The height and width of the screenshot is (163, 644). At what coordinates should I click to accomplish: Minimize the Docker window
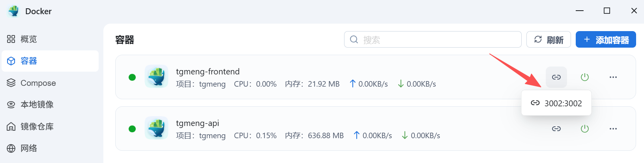580,11
